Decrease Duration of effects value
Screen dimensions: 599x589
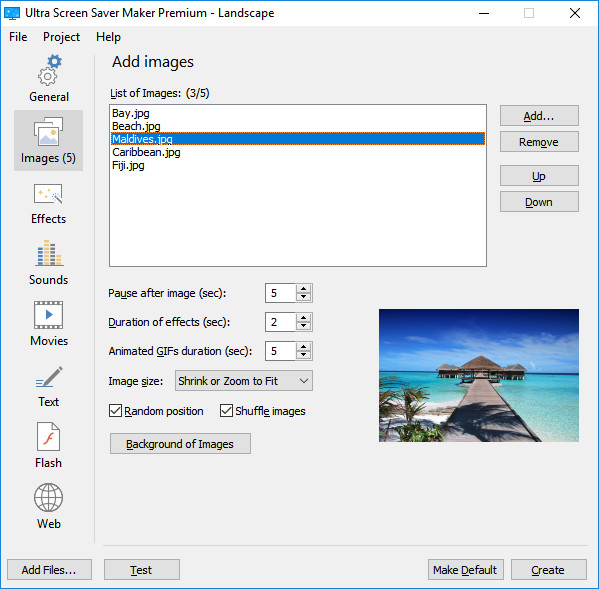304,326
